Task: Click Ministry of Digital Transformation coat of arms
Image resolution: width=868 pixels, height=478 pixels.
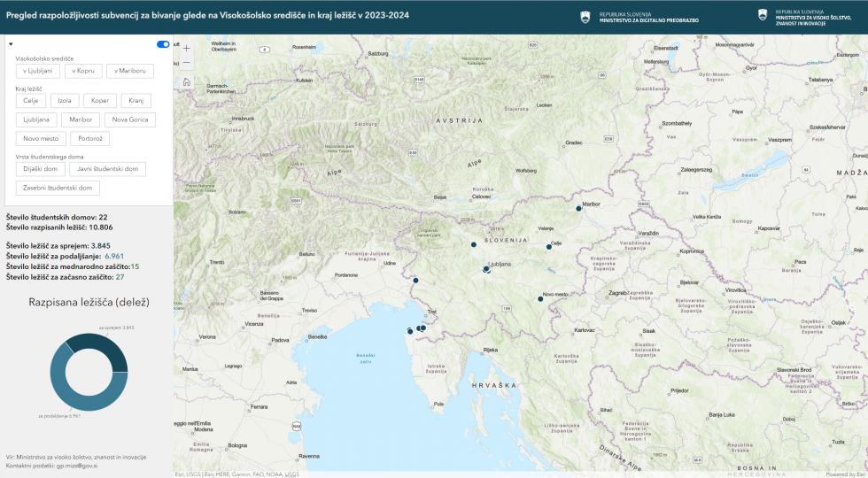Action: [585, 17]
